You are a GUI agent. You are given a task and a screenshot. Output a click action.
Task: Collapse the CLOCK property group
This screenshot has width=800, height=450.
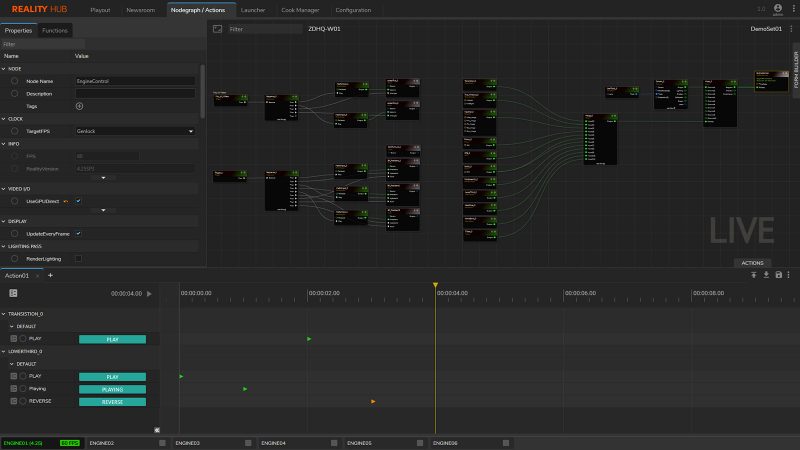point(4,119)
